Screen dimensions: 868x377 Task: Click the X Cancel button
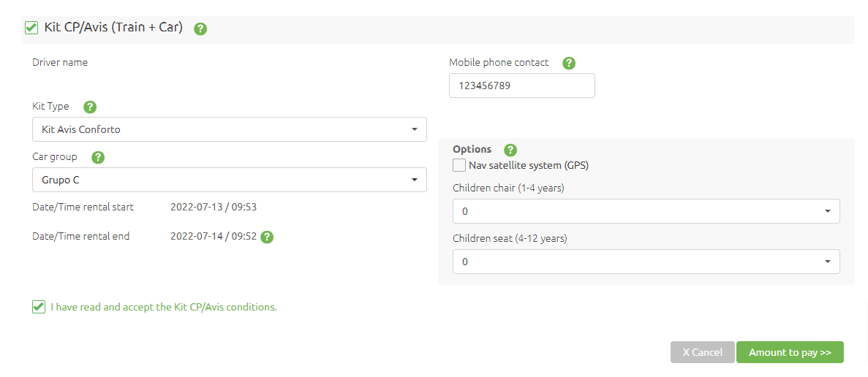tap(703, 352)
